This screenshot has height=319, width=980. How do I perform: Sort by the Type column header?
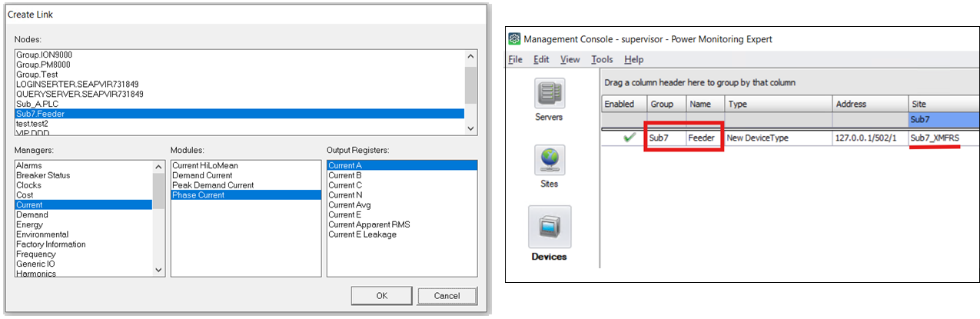coord(779,104)
